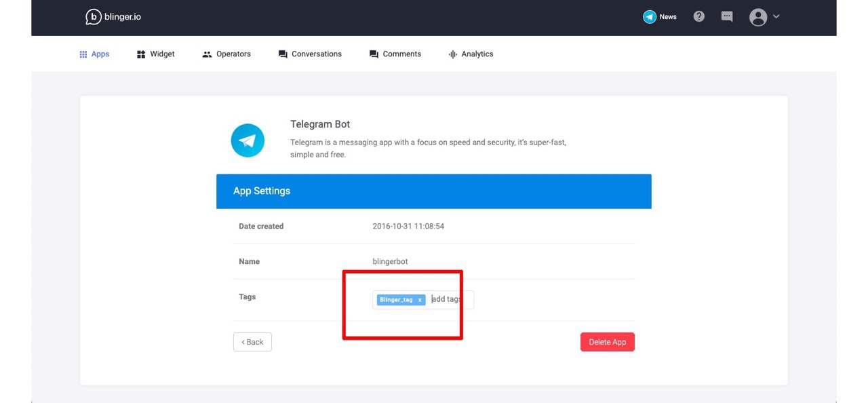This screenshot has height=403, width=868.
Task: Go to the Apps tab
Action: tap(94, 54)
